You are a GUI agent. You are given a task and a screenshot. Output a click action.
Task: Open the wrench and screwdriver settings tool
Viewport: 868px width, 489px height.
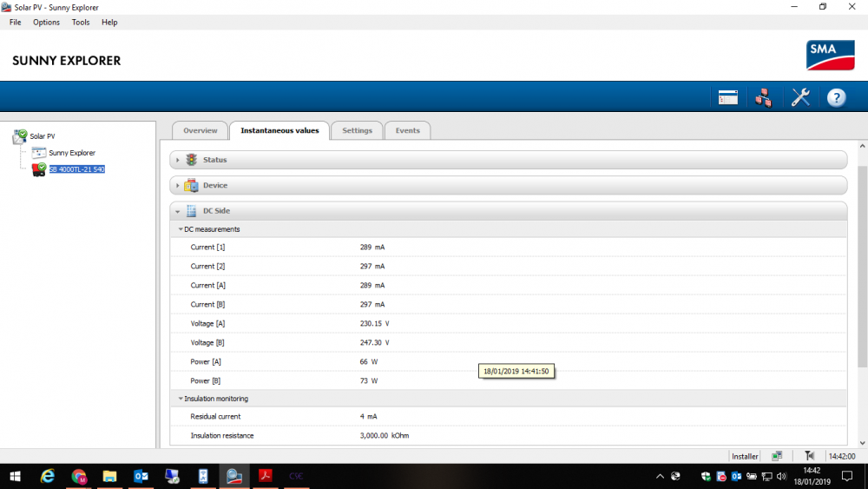800,97
